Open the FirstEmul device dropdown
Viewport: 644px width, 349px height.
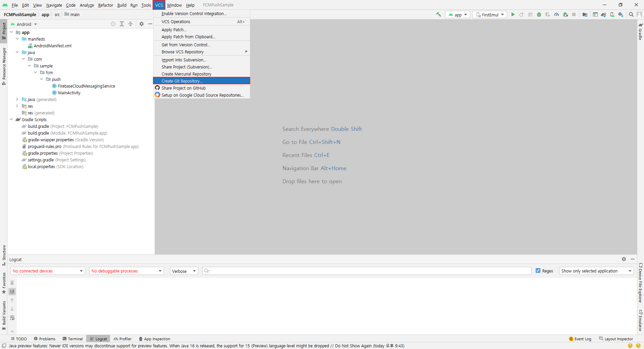(490, 14)
